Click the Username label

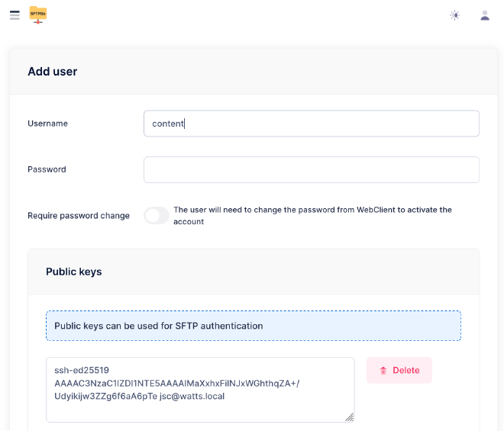tap(47, 124)
